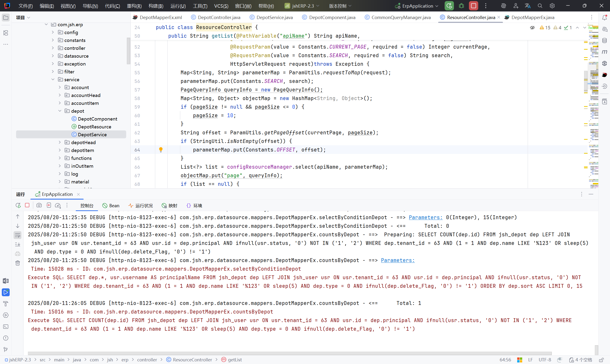The image size is (610, 364).
Task: Toggle scroll to end of console
Action: 18,245
